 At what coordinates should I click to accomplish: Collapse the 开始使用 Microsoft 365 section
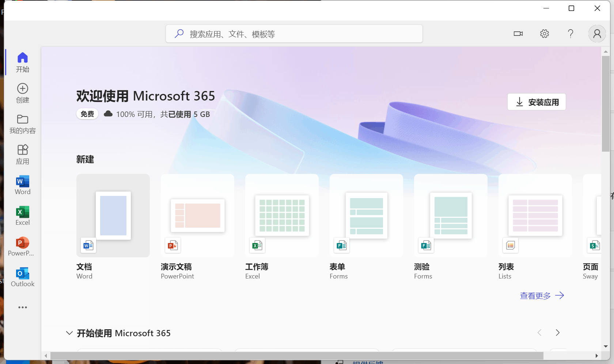(69, 333)
